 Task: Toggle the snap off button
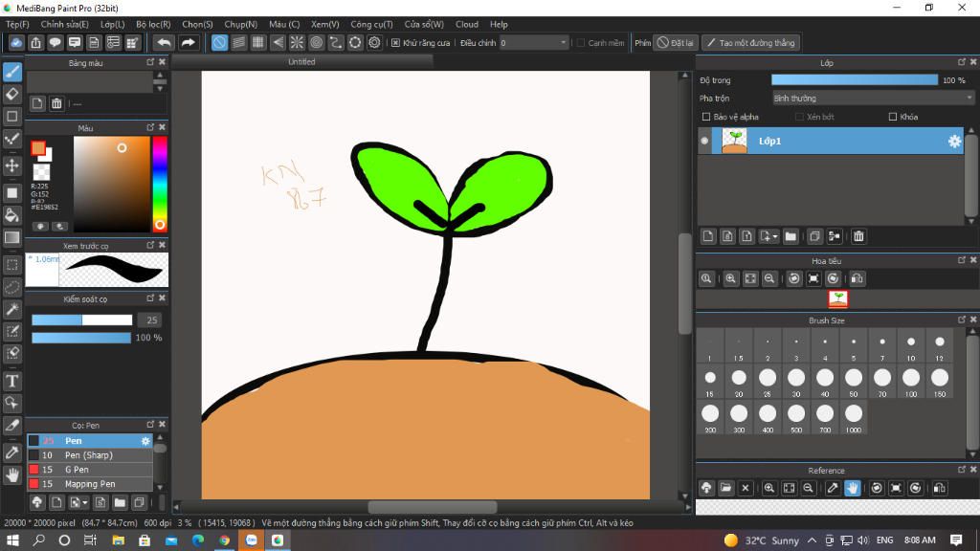coord(219,42)
